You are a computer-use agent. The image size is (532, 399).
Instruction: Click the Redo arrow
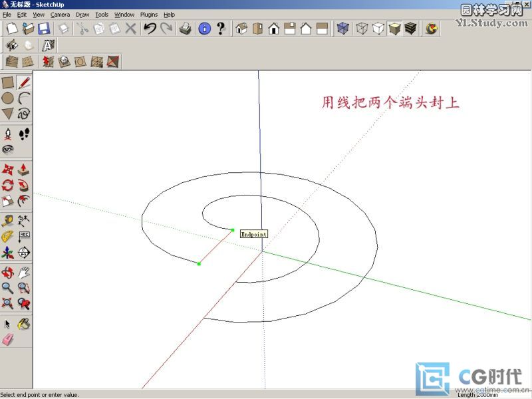pos(166,29)
